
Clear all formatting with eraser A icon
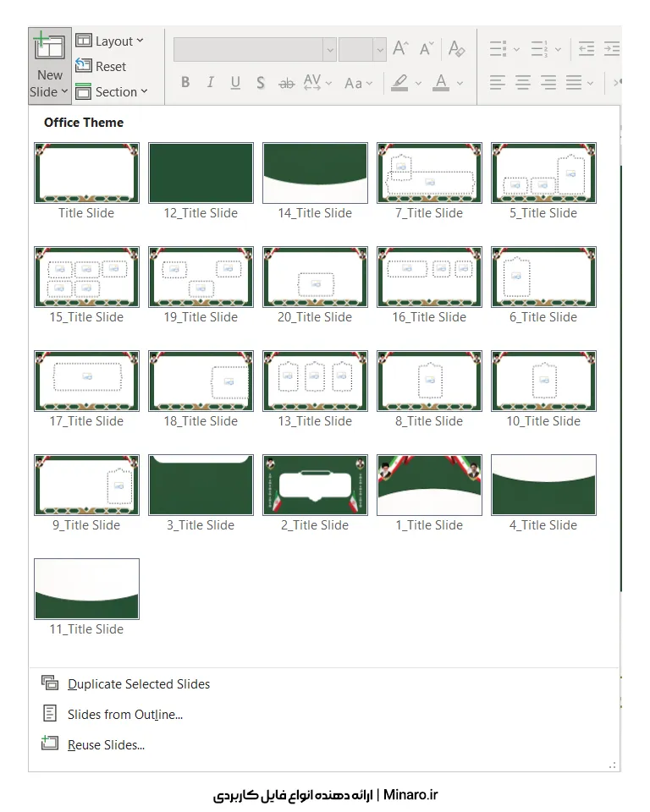click(x=456, y=49)
